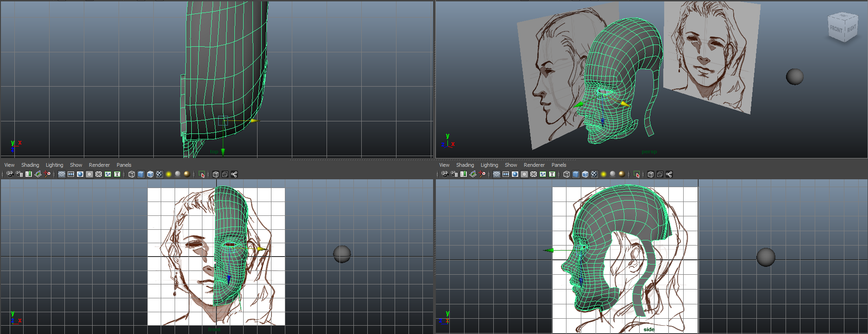This screenshot has width=868, height=334.
Task: Click image plane icon in side view toolbar
Action: click(x=473, y=174)
